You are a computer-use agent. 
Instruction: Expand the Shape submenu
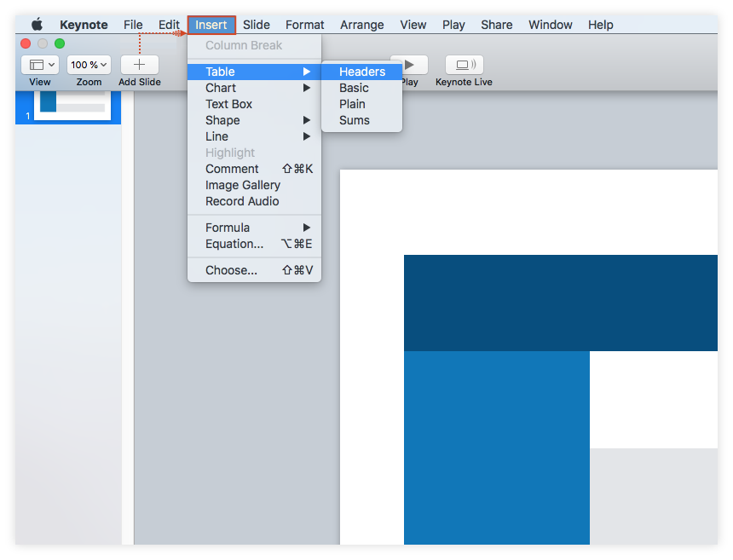[222, 120]
